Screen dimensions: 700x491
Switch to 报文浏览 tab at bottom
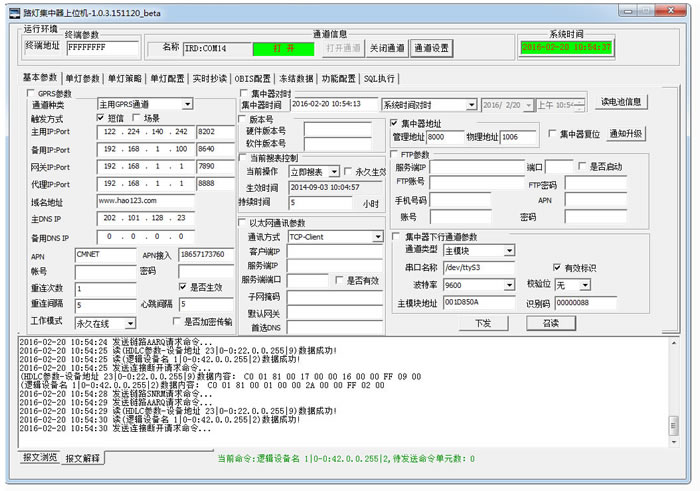pyautogui.click(x=40, y=457)
